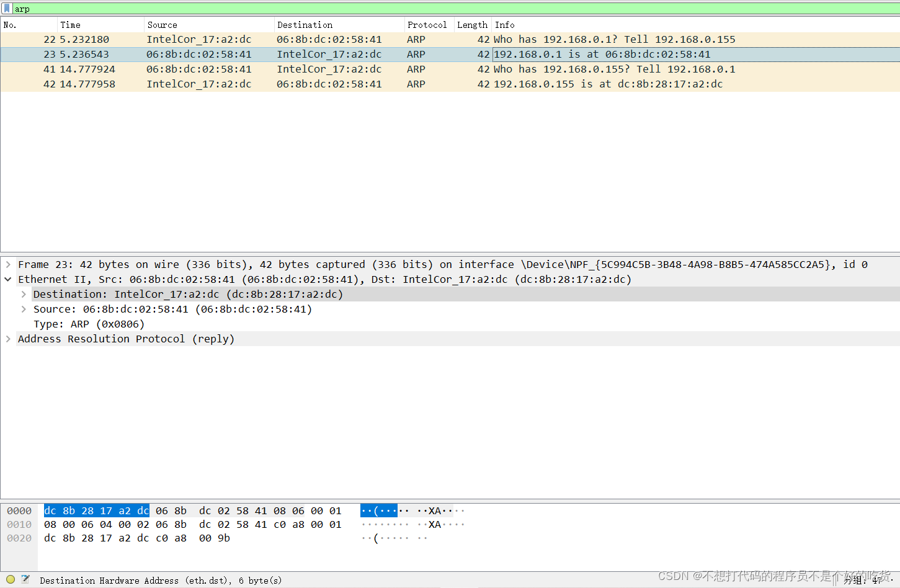Click the arp display filter field
Screen dimensions: 900x588
click(x=457, y=9)
